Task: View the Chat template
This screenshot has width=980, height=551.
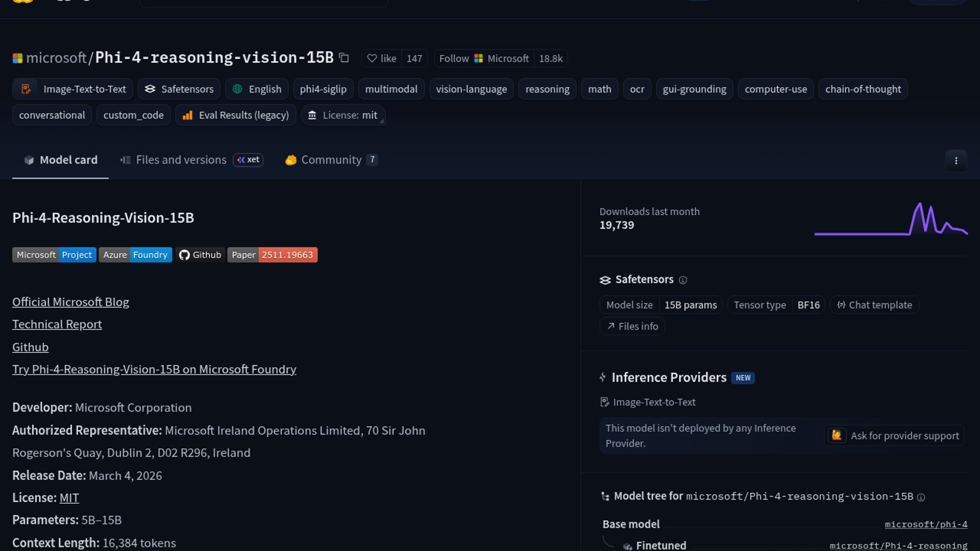Action: point(874,305)
